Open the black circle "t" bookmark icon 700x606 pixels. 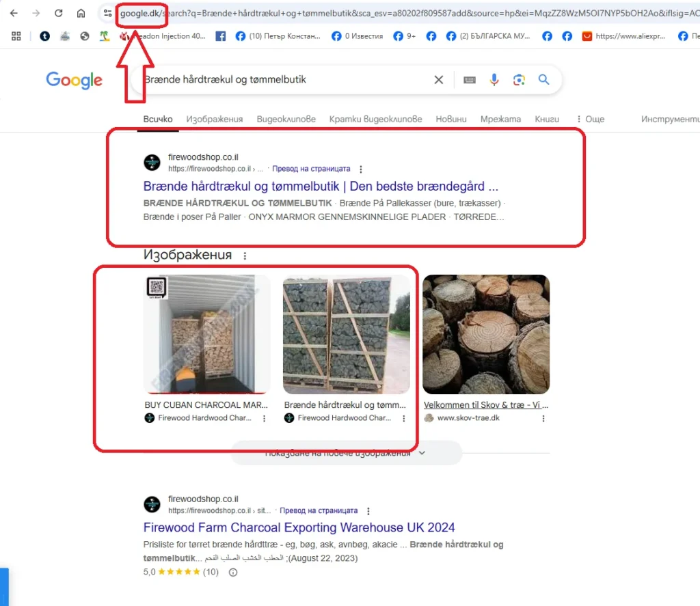click(44, 36)
